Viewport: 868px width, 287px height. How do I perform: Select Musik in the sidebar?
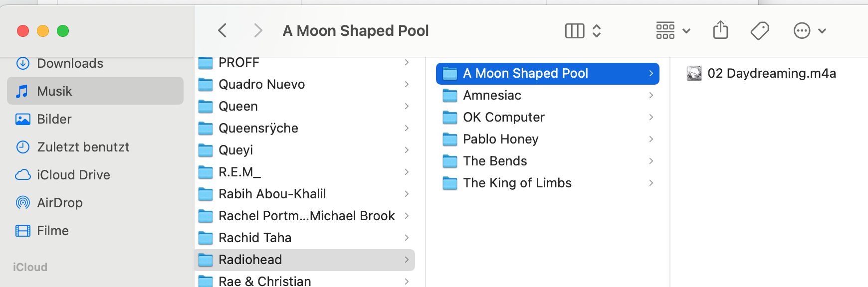pos(54,91)
